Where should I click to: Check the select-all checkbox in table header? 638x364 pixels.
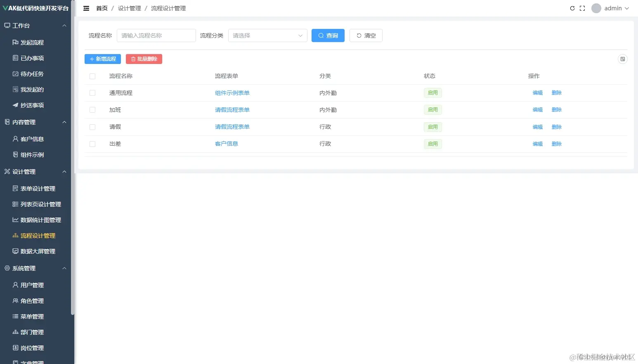coord(92,76)
